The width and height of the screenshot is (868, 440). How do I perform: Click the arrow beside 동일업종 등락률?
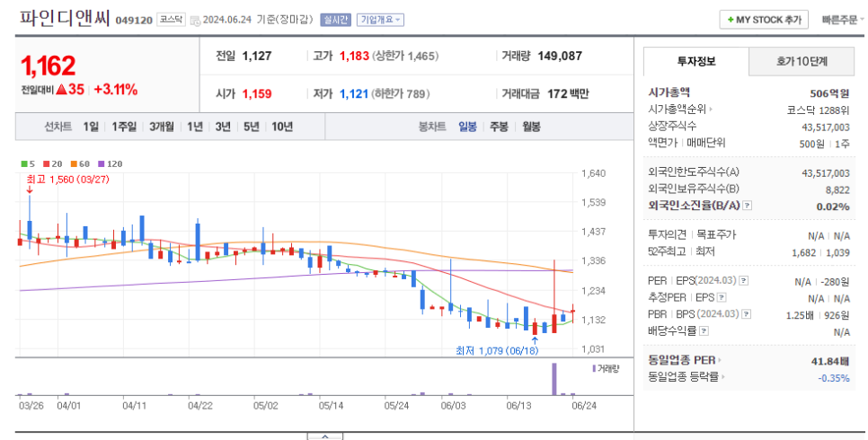point(722,377)
